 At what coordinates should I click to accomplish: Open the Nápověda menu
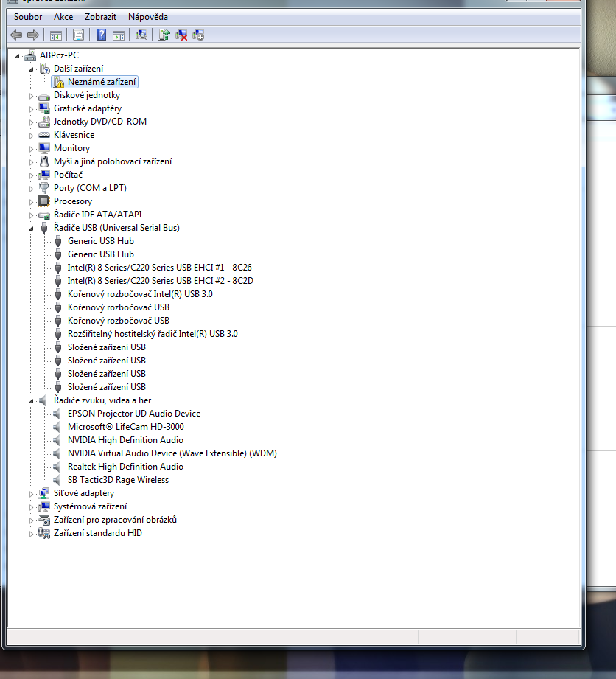[x=148, y=17]
